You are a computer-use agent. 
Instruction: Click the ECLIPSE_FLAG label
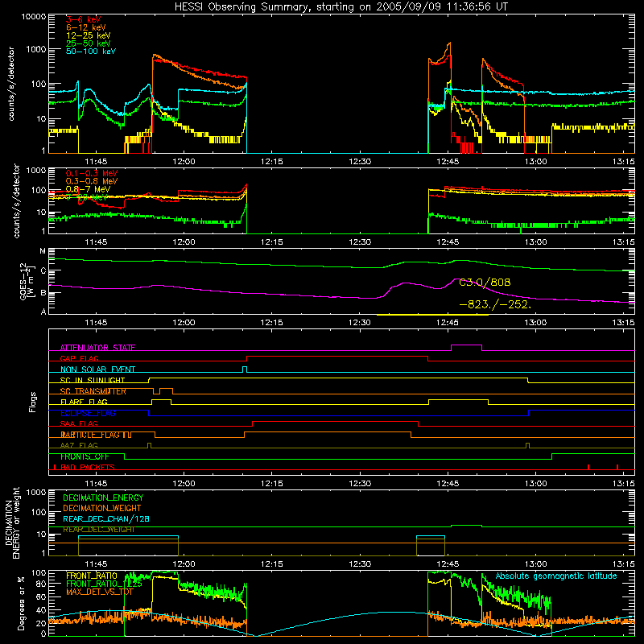click(x=88, y=413)
